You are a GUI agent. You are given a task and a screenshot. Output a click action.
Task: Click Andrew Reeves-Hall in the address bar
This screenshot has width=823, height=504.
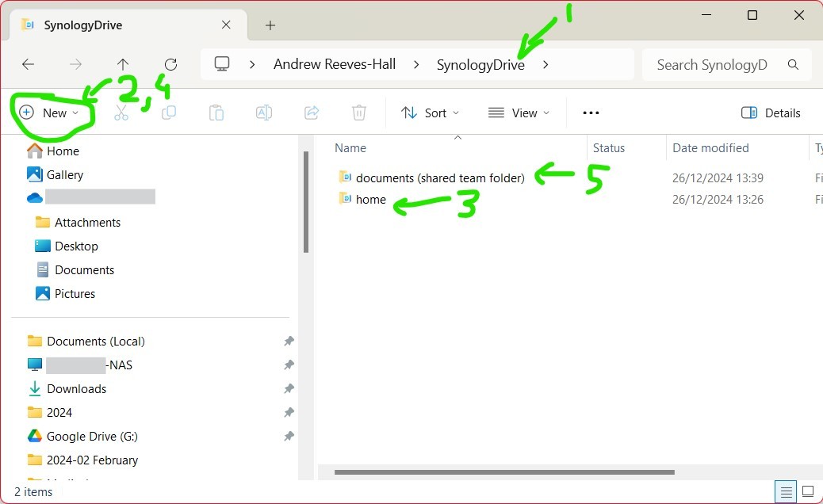[334, 65]
